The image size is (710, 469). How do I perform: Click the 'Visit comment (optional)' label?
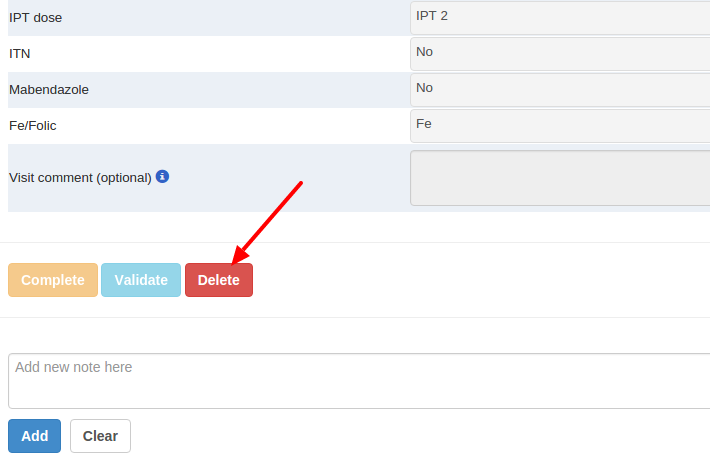point(80,178)
